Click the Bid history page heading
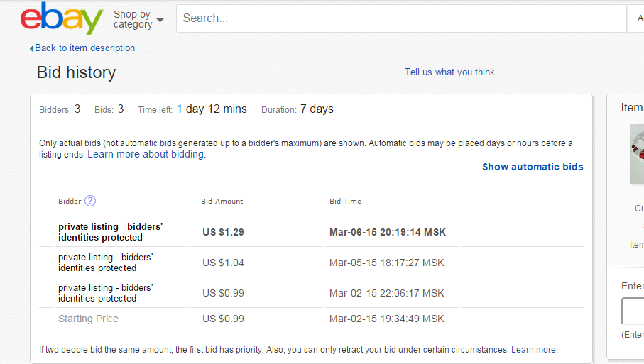This screenshot has width=644, height=364. tap(76, 72)
